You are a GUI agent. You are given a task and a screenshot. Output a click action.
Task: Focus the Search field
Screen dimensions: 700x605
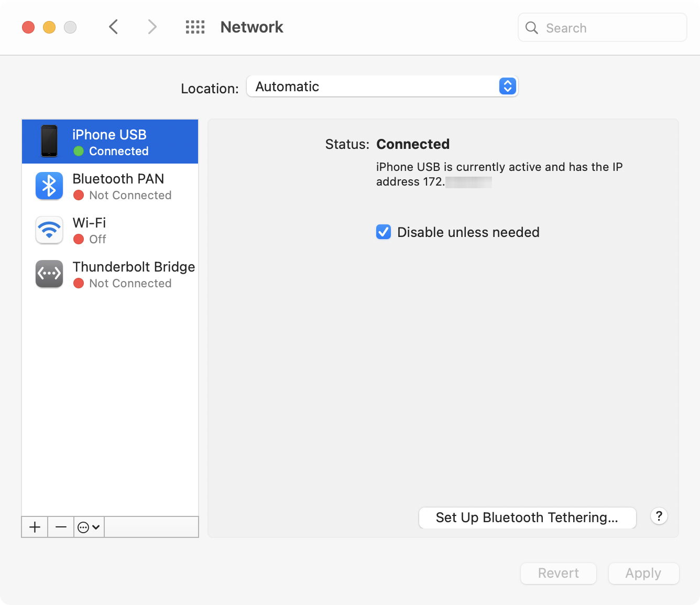(603, 28)
